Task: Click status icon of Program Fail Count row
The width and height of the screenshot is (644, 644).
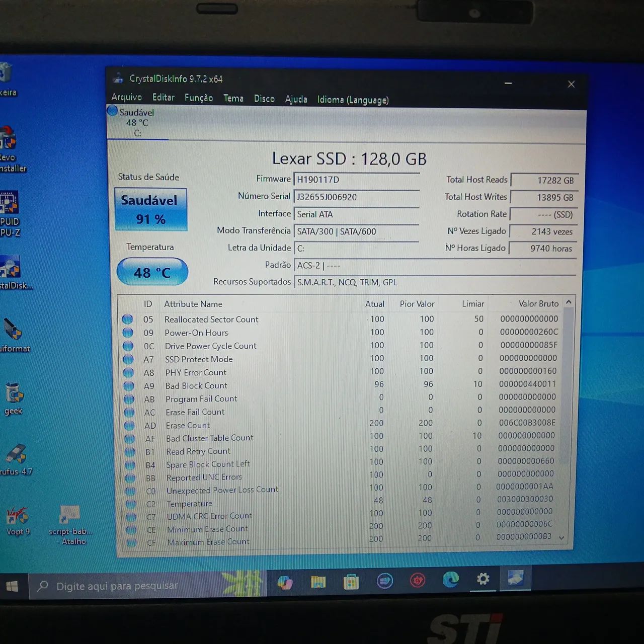Action: [x=129, y=399]
